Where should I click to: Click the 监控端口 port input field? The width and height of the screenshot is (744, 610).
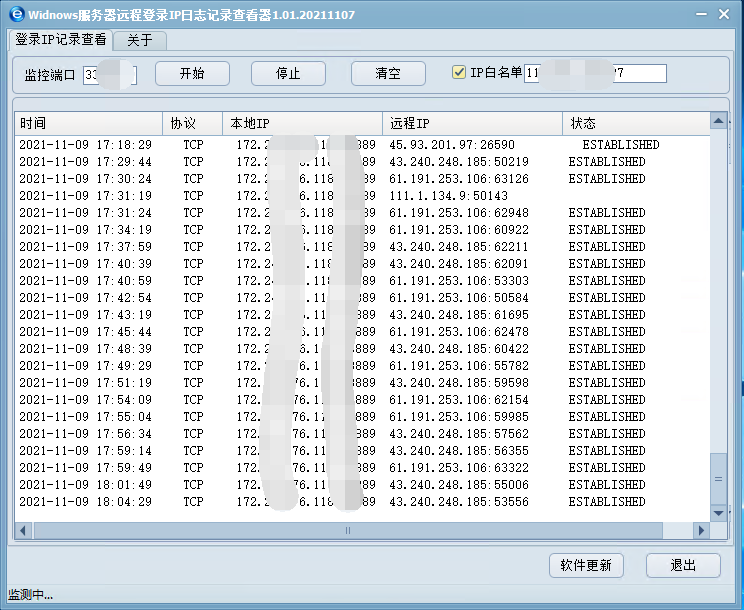(x=110, y=75)
